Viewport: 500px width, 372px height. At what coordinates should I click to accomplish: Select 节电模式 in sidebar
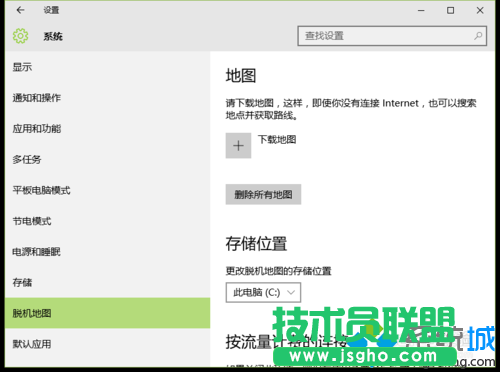(x=107, y=221)
